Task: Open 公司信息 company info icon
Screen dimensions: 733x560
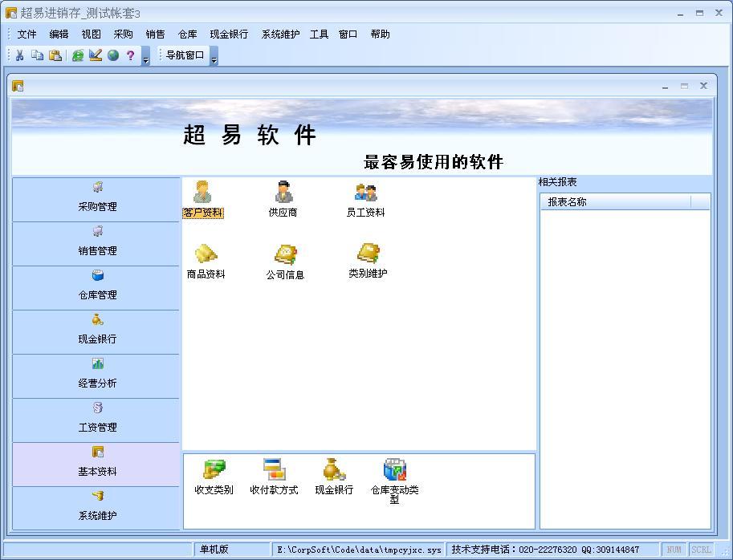Action: pyautogui.click(x=285, y=262)
